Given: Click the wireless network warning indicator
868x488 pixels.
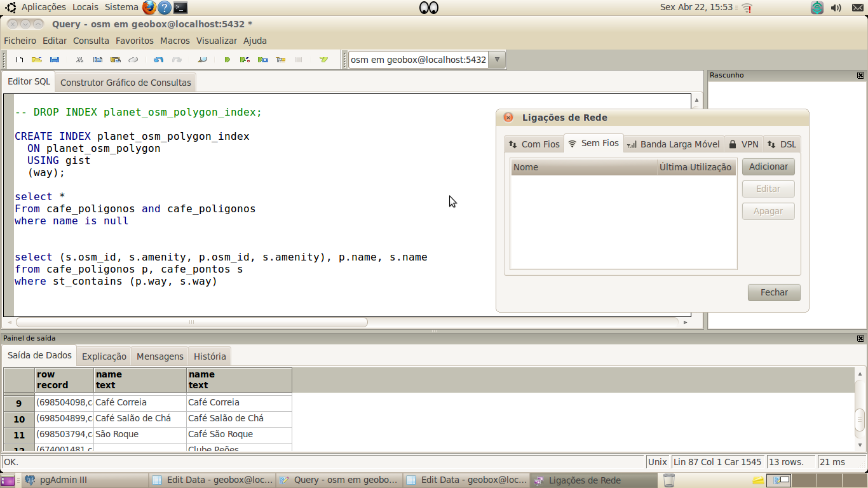Looking at the screenshot, I should point(747,8).
